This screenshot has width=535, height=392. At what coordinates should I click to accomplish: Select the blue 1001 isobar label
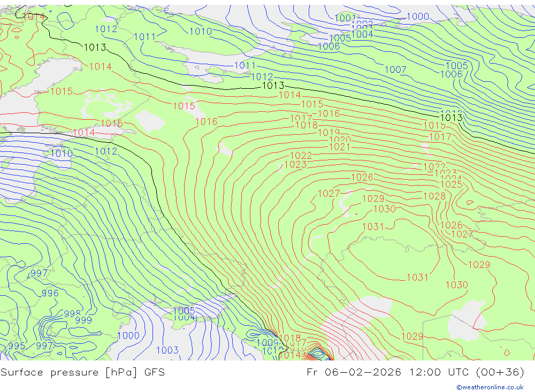(345, 18)
